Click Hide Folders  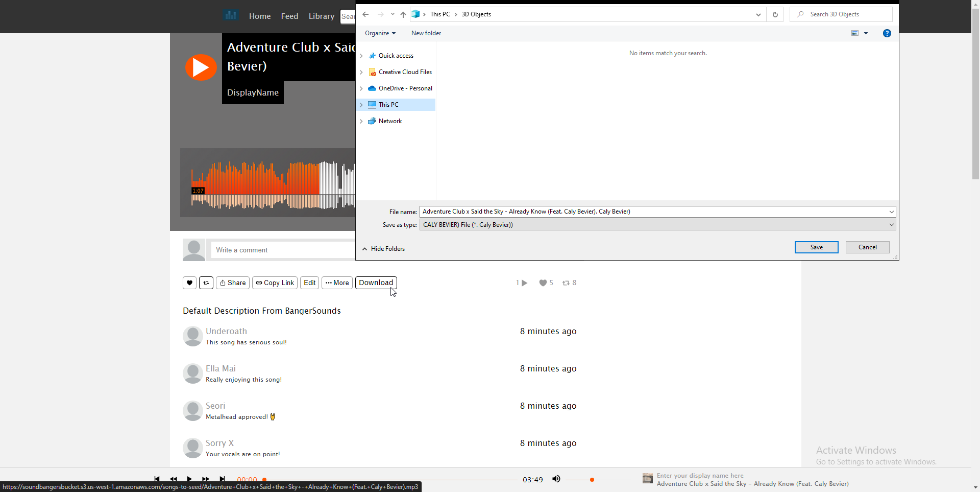383,249
